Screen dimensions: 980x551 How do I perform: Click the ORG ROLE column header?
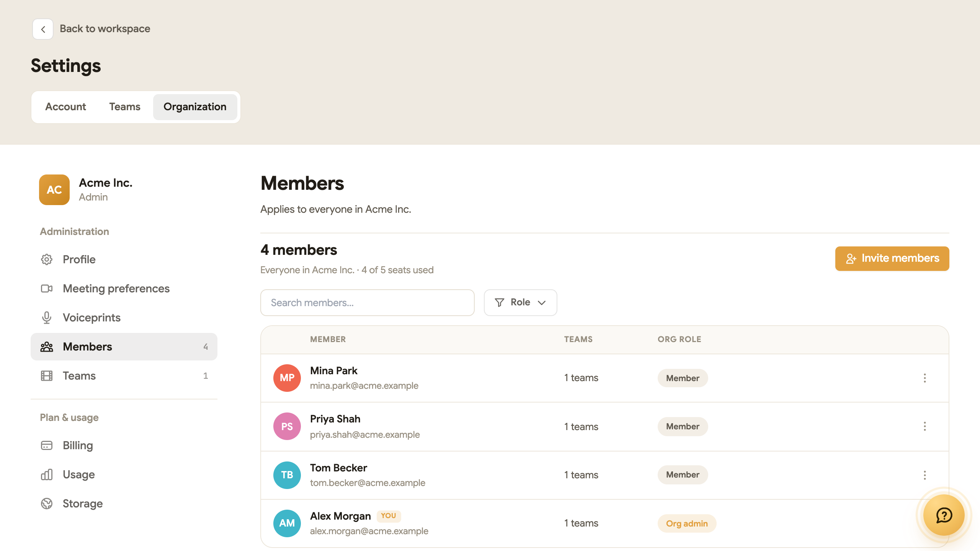pos(679,339)
